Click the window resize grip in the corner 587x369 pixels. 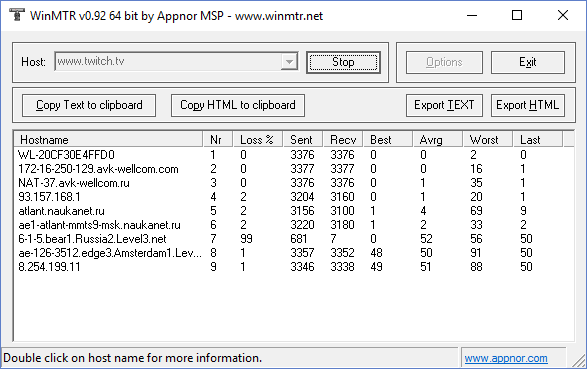(579, 360)
